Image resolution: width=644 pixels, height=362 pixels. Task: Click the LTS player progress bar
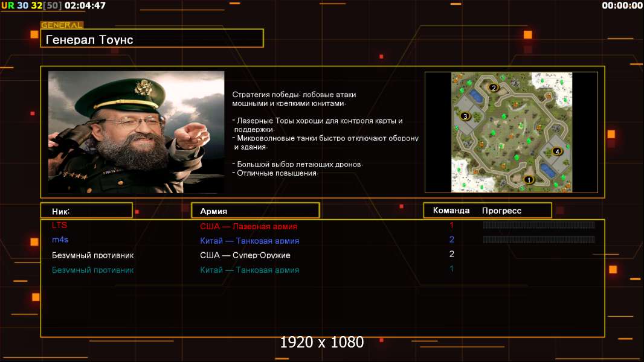pyautogui.click(x=539, y=225)
